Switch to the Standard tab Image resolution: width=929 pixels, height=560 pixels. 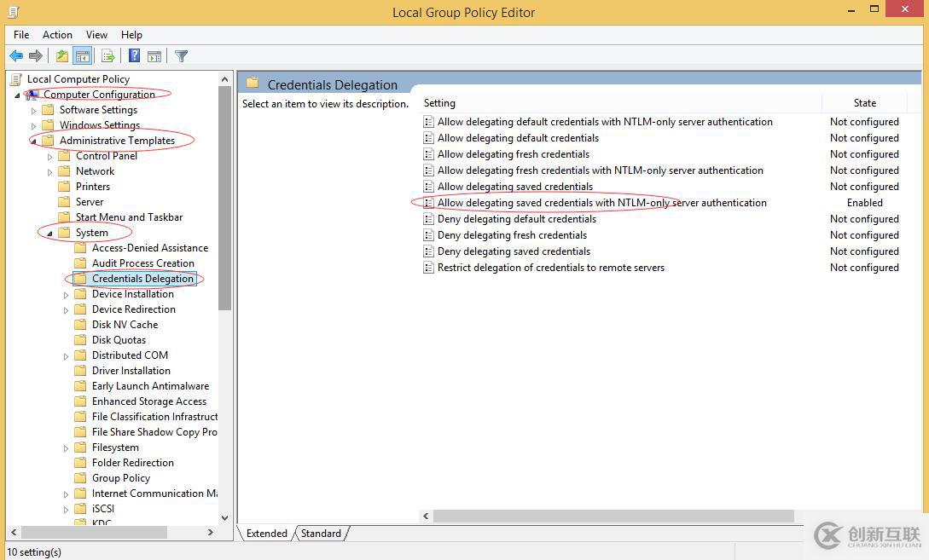(321, 534)
